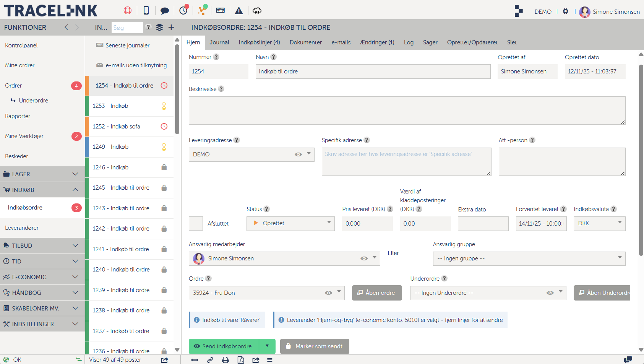This screenshot has width=644, height=364.
Task: Add new purchase order with plus icon
Action: [x=171, y=27]
